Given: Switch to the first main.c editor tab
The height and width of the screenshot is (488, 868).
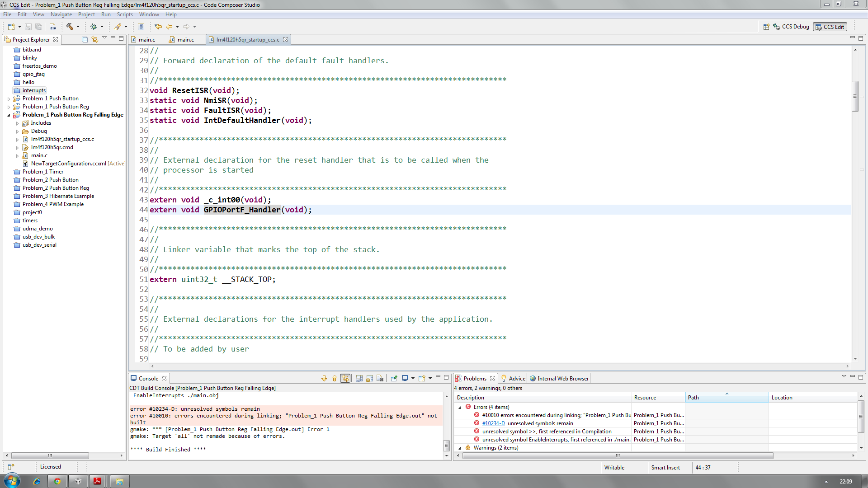Looking at the screenshot, I should 146,40.
